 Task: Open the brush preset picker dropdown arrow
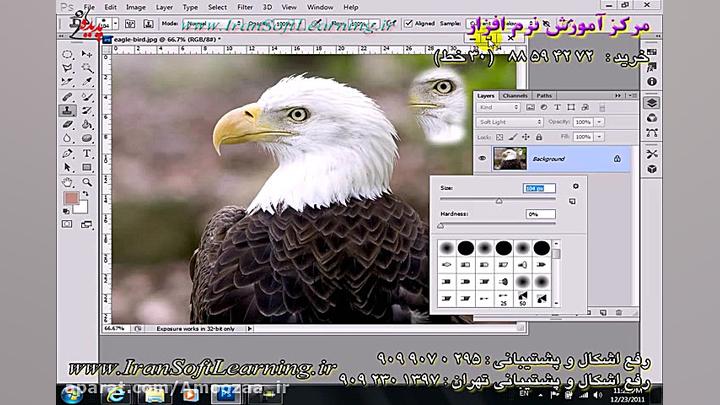click(115, 23)
